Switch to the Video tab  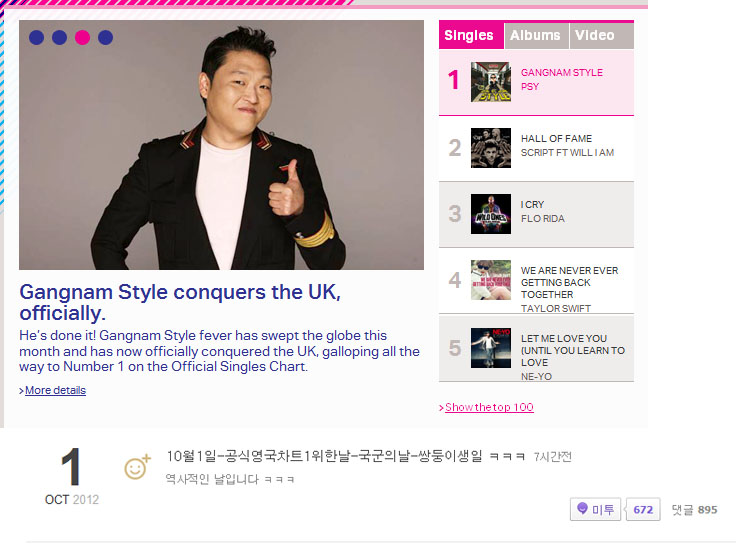click(602, 36)
